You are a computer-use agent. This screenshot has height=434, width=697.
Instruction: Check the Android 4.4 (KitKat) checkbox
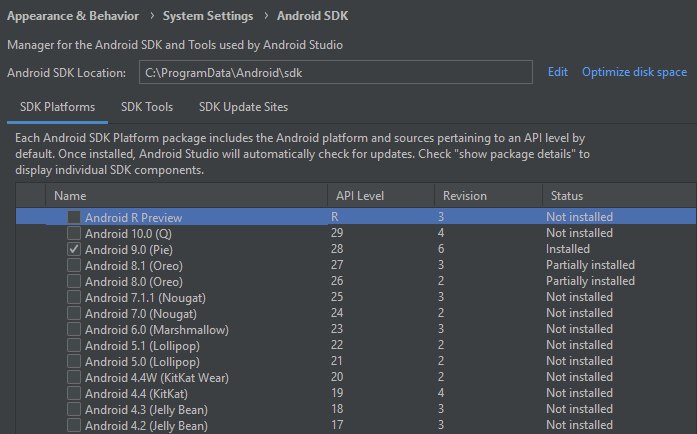(x=74, y=394)
